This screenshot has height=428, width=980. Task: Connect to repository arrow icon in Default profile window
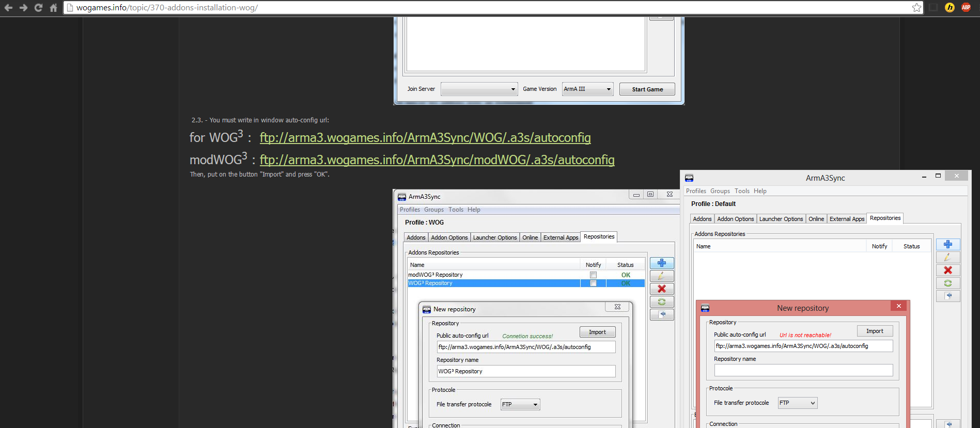948,296
